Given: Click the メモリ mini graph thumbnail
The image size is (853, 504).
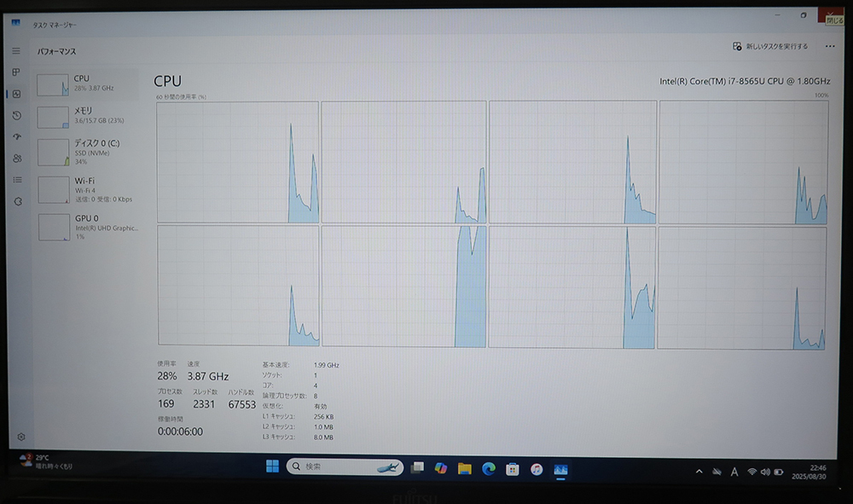Looking at the screenshot, I should pyautogui.click(x=53, y=117).
